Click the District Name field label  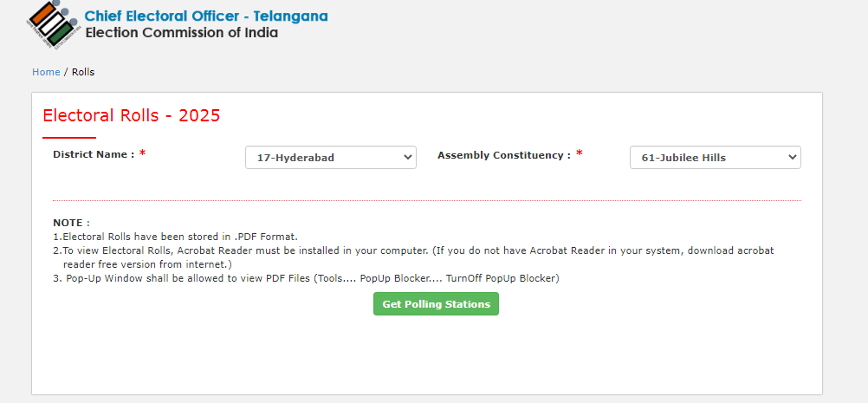click(x=94, y=154)
